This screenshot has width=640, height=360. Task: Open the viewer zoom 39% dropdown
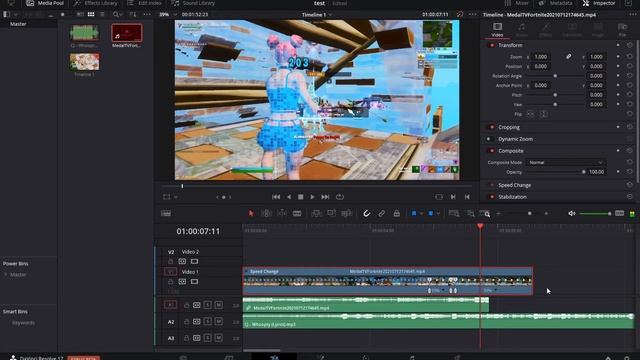point(168,14)
